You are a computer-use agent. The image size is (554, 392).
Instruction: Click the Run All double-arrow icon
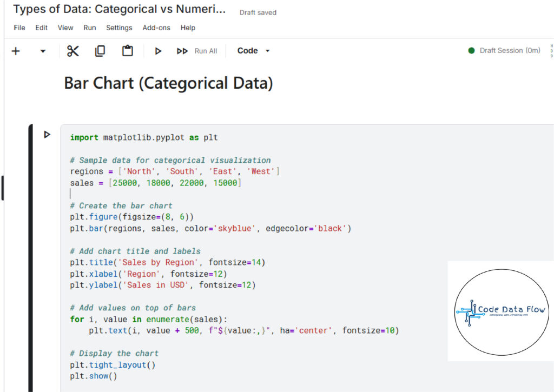click(x=182, y=51)
